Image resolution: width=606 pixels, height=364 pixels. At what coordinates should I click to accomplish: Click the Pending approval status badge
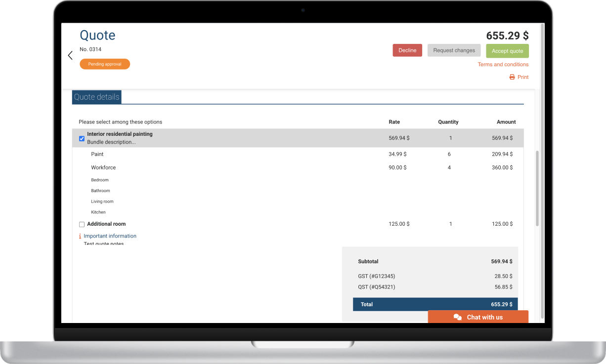(x=105, y=64)
